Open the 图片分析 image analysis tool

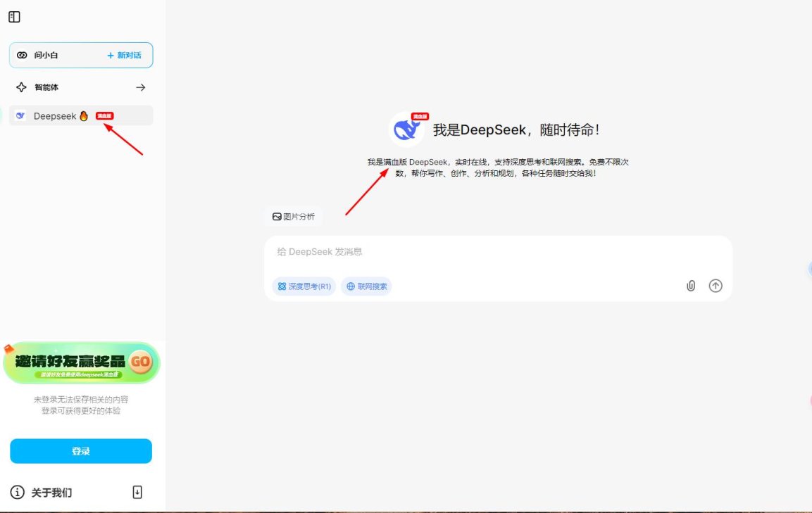click(294, 216)
